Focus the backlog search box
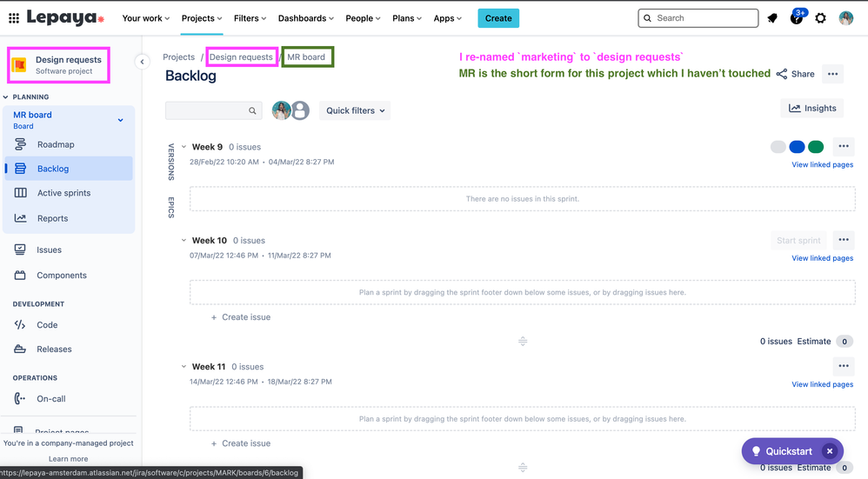 (x=214, y=110)
